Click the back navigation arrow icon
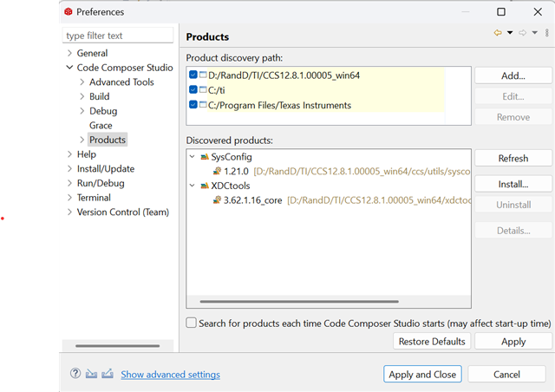The width and height of the screenshot is (555, 392). [498, 33]
